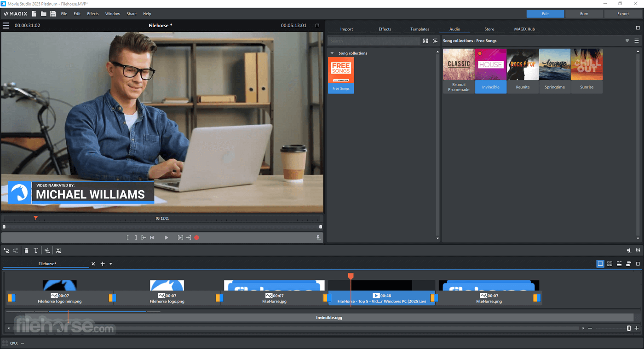
Task: Play the video preview
Action: (x=167, y=238)
